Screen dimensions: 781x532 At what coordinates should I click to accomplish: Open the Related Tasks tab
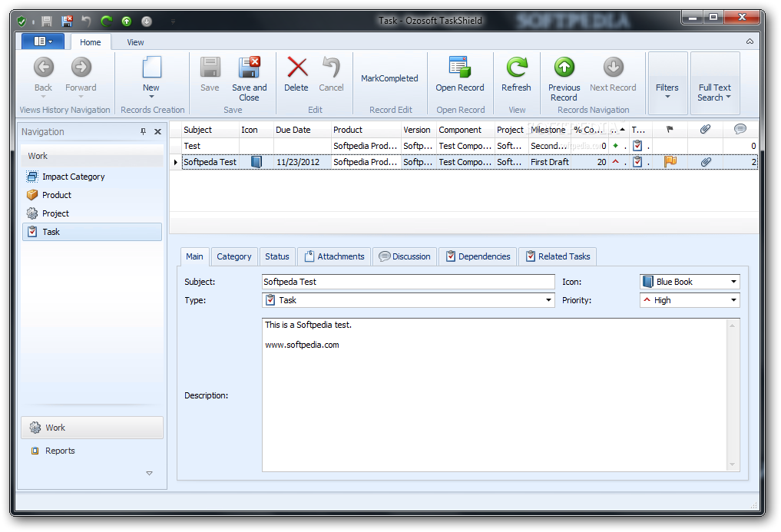point(558,256)
